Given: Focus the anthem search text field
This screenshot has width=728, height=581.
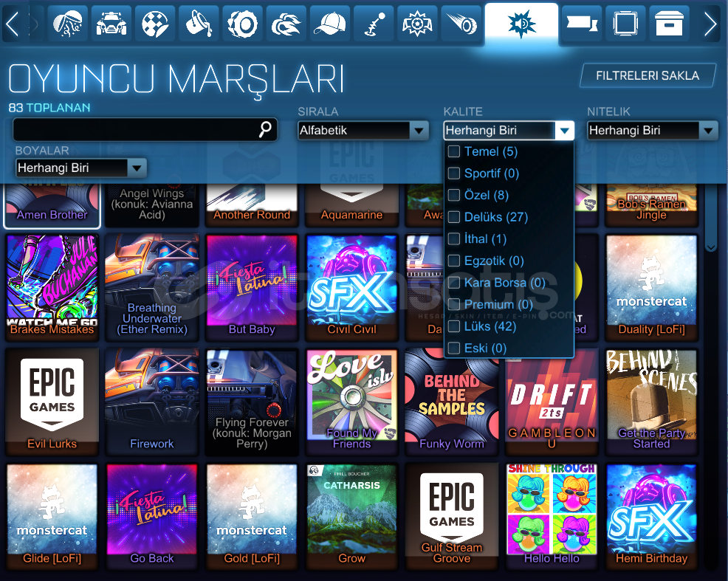Looking at the screenshot, I should [145, 129].
